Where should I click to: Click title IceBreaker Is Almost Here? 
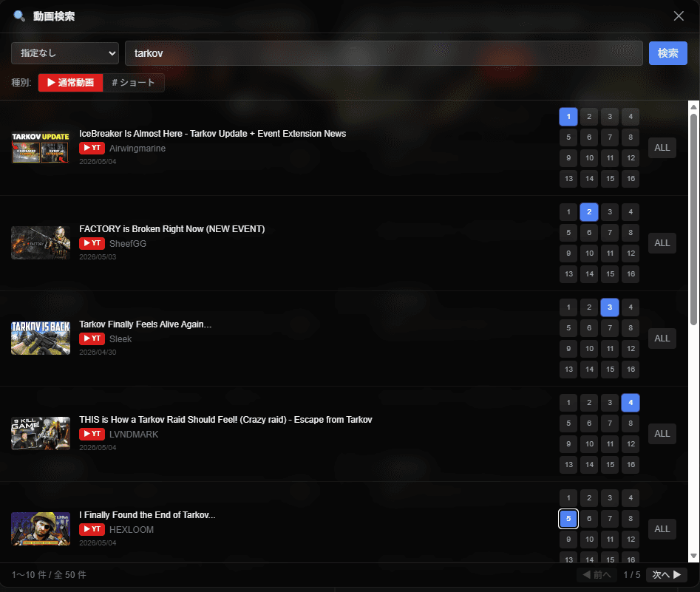click(x=212, y=134)
